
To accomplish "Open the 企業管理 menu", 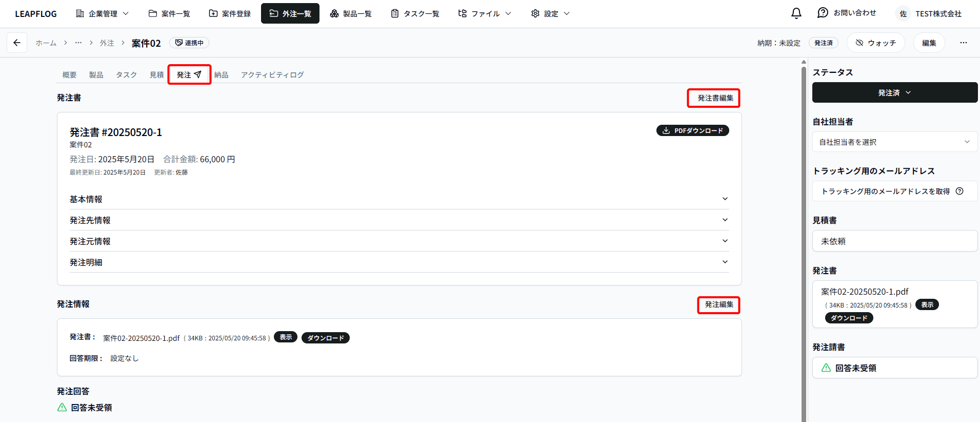I will (102, 13).
